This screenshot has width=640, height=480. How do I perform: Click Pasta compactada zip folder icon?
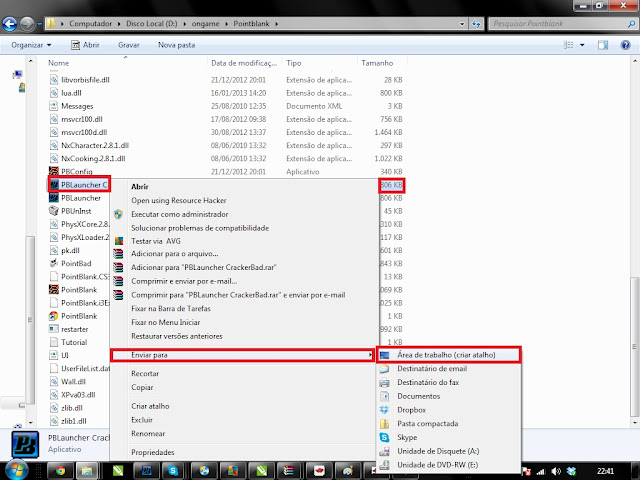click(384, 424)
